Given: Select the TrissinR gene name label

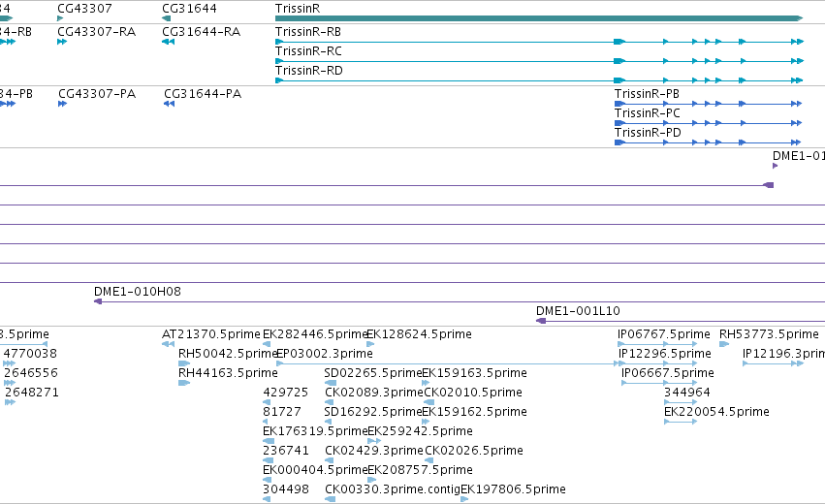Looking at the screenshot, I should 298,9.
